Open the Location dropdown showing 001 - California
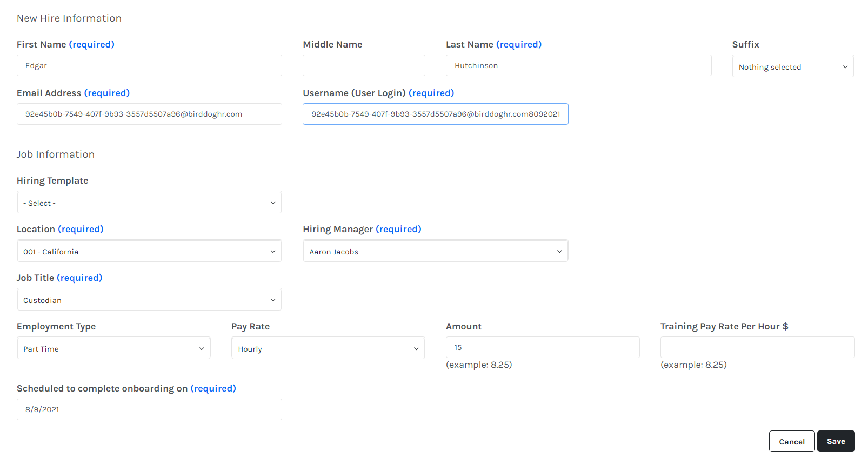Viewport: 868px width, 465px height. click(149, 251)
